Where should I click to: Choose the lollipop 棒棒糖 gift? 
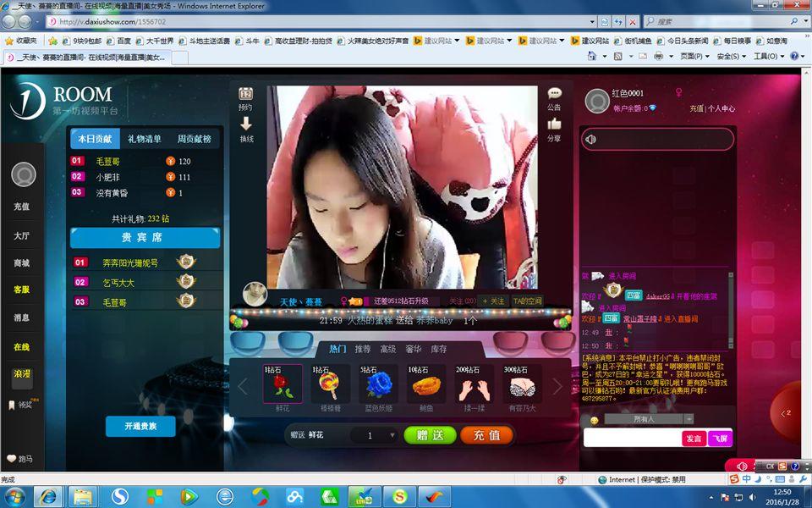[x=330, y=384]
